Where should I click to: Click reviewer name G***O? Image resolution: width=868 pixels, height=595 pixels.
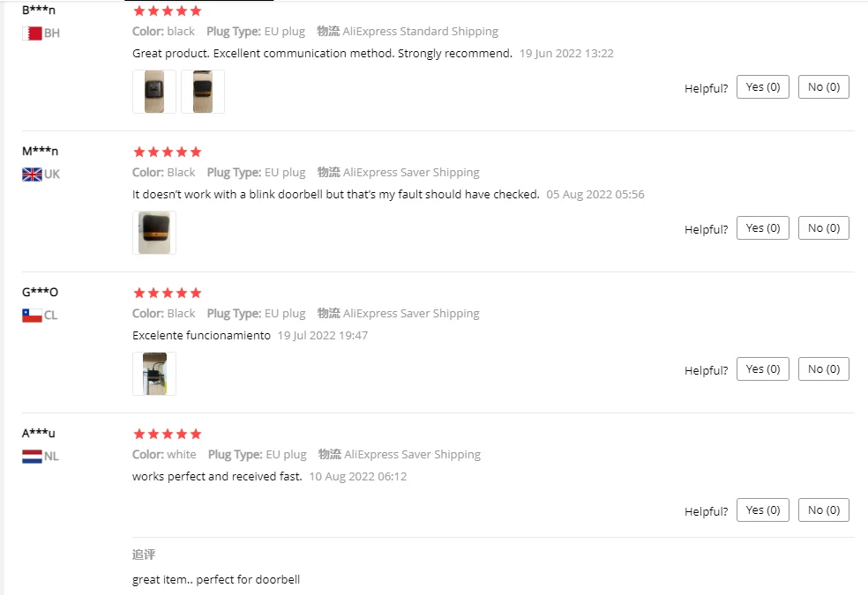[x=40, y=293]
